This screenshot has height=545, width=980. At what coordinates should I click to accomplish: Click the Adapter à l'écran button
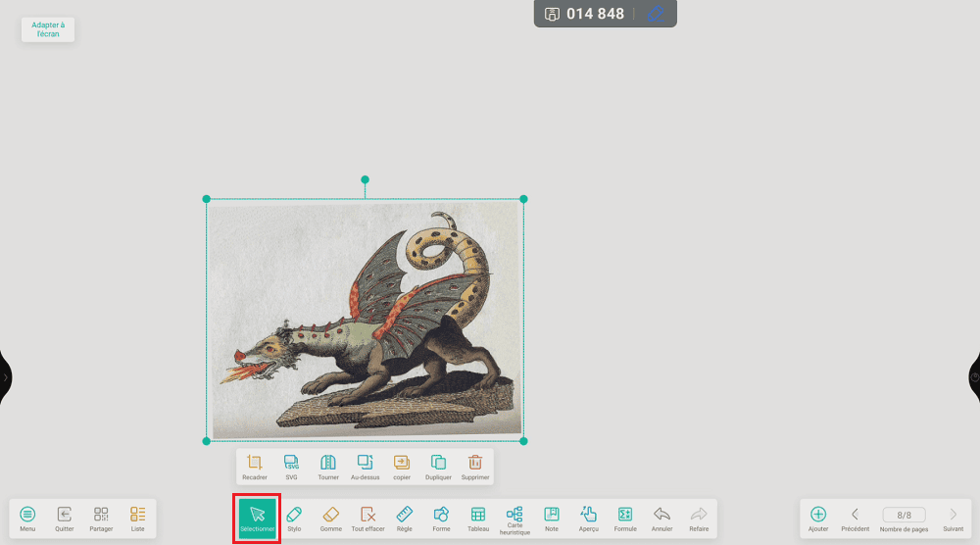pos(48,29)
